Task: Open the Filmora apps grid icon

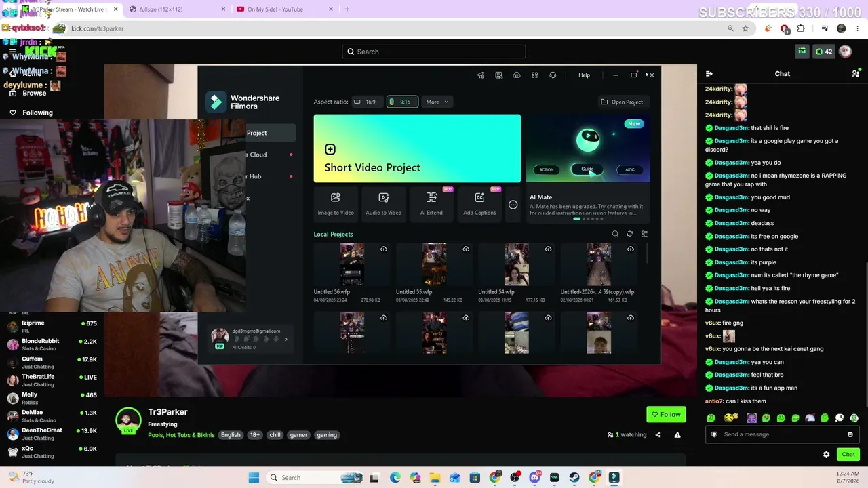Action: (x=534, y=75)
